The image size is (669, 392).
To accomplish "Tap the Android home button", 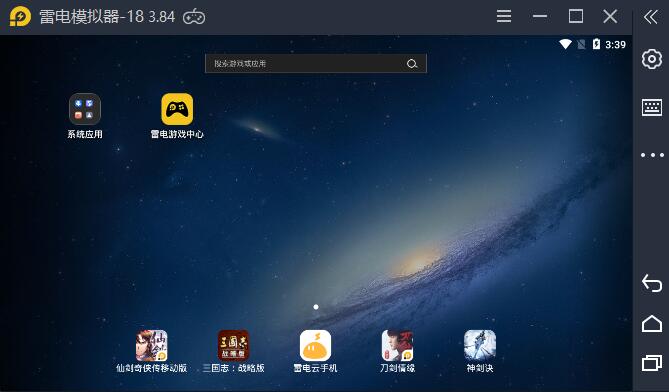I will coord(652,324).
